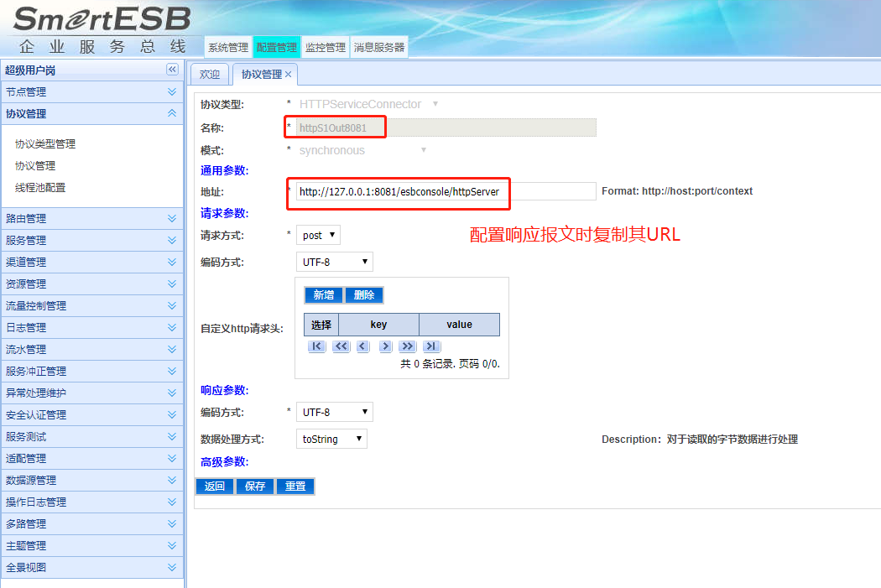Click 新增 to add a request header
The height and width of the screenshot is (588, 881).
324,295
